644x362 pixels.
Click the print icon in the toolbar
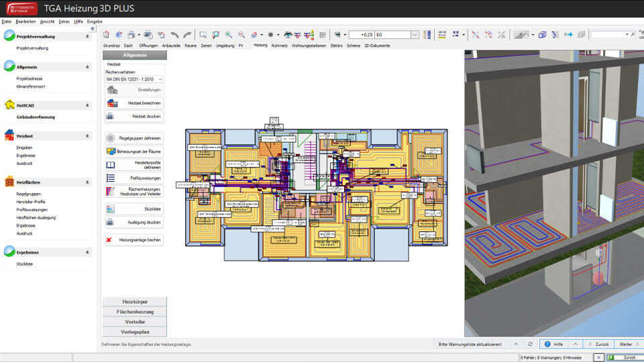[x=131, y=34]
